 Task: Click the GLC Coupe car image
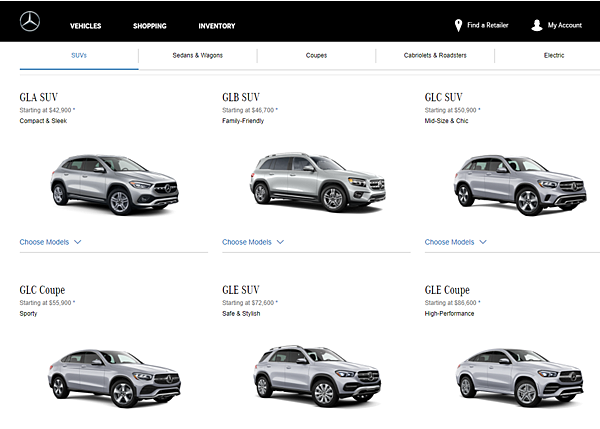[x=114, y=378]
